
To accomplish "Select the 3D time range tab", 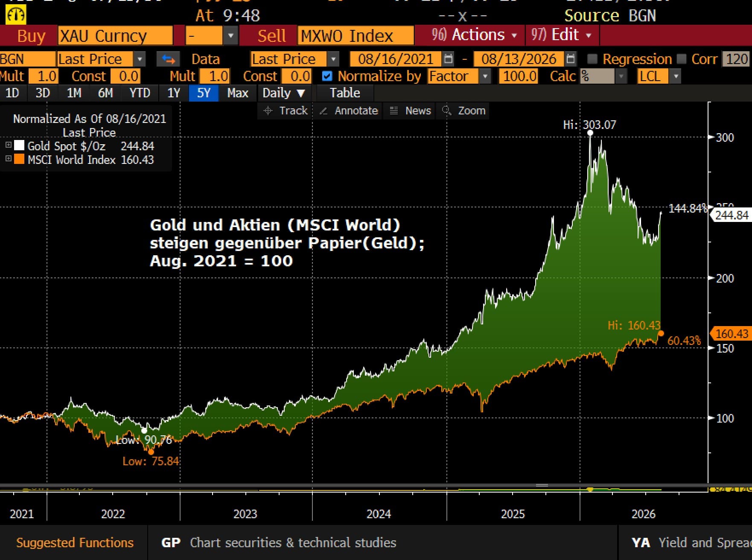I will click(x=43, y=93).
